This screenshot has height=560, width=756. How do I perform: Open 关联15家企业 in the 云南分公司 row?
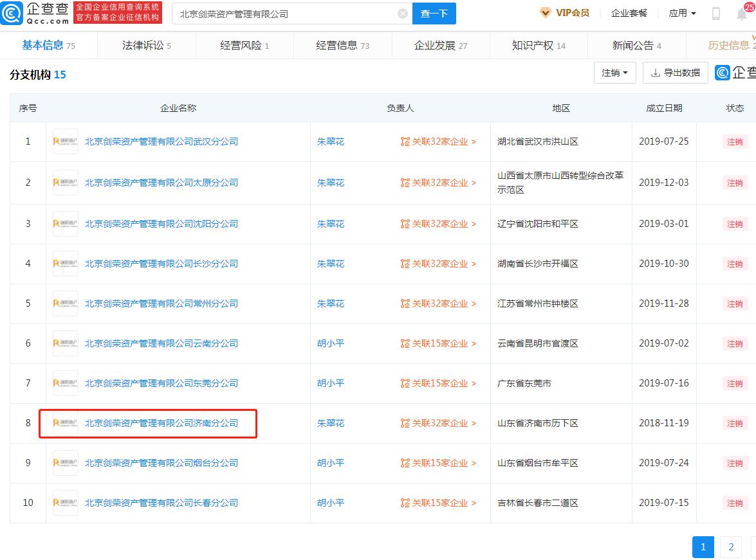(438, 343)
